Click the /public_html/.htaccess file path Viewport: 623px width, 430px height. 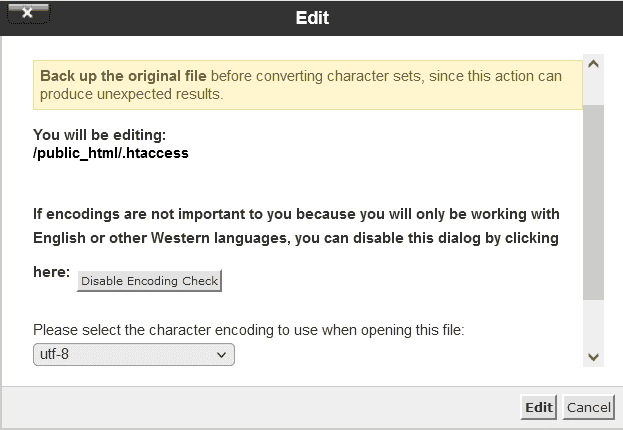[111, 154]
